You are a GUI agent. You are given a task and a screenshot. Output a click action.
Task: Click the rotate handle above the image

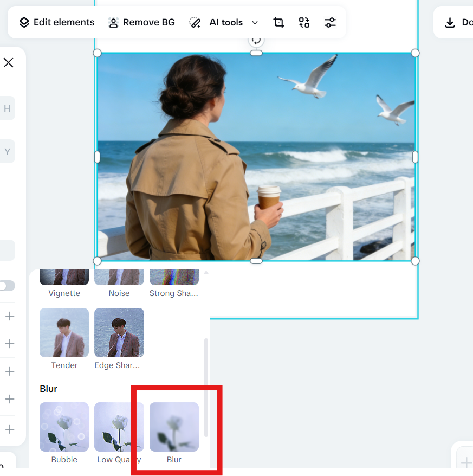click(256, 39)
